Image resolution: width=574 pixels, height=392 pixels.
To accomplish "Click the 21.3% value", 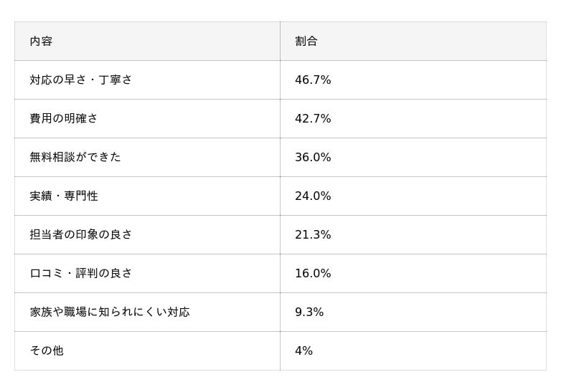I will click(313, 235).
